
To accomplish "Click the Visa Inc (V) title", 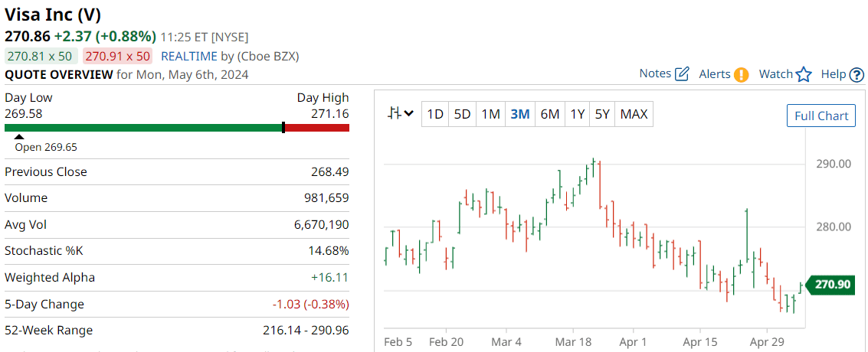I will [x=53, y=15].
